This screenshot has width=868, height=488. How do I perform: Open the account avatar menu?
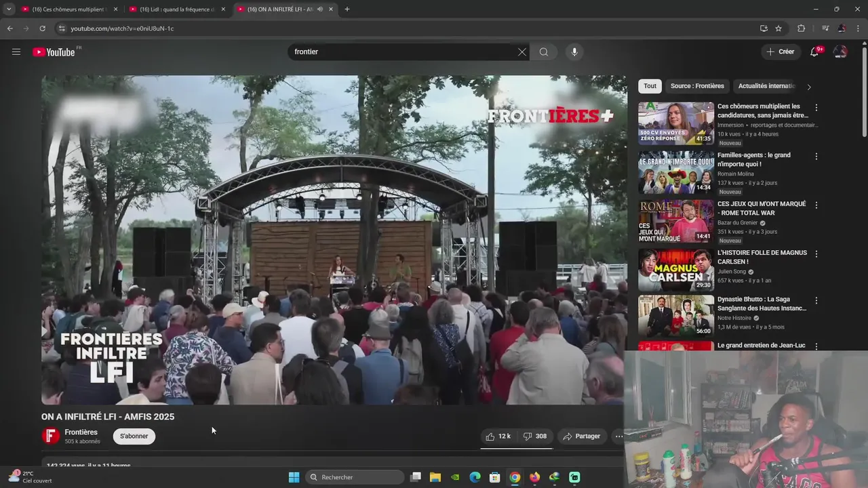(840, 52)
